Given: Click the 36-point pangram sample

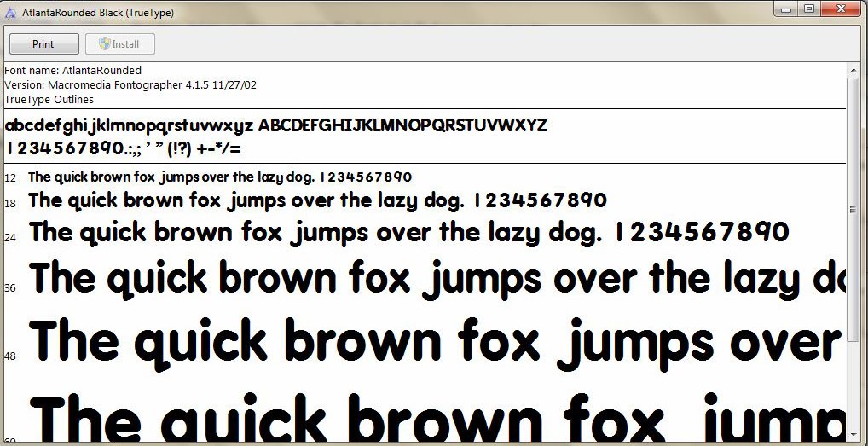Looking at the screenshot, I should [x=437, y=279].
